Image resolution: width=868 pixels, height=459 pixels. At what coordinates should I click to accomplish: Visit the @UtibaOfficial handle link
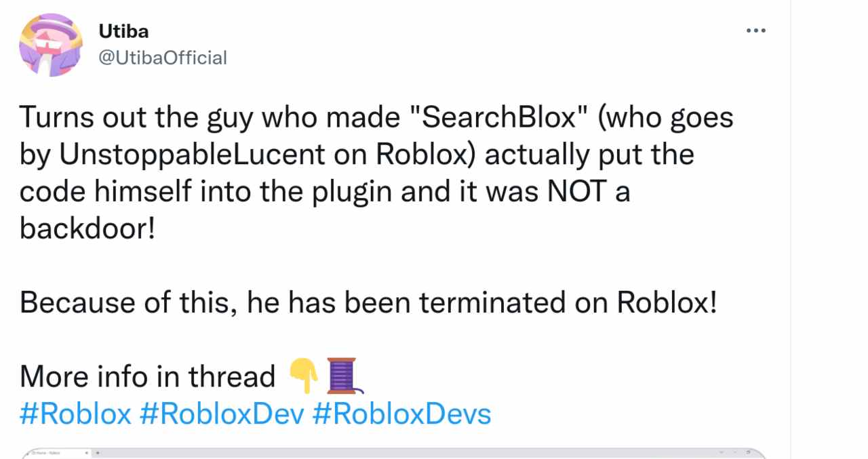tap(163, 58)
